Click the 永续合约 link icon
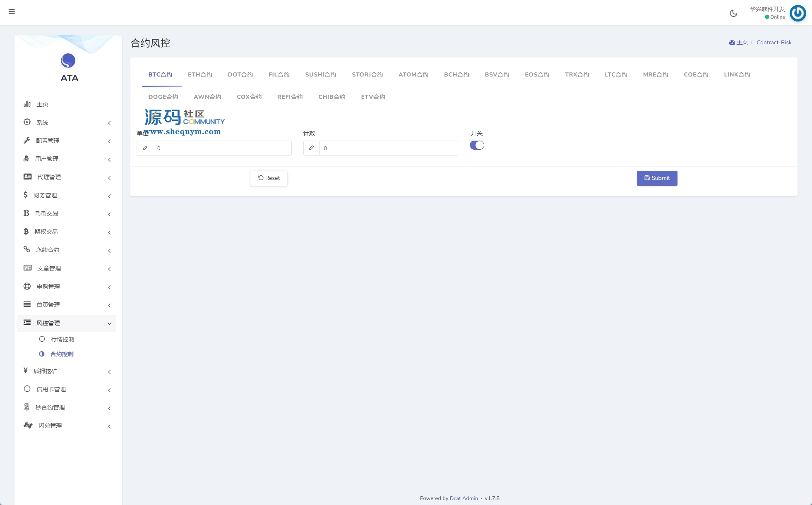This screenshot has height=505, width=812. point(27,249)
